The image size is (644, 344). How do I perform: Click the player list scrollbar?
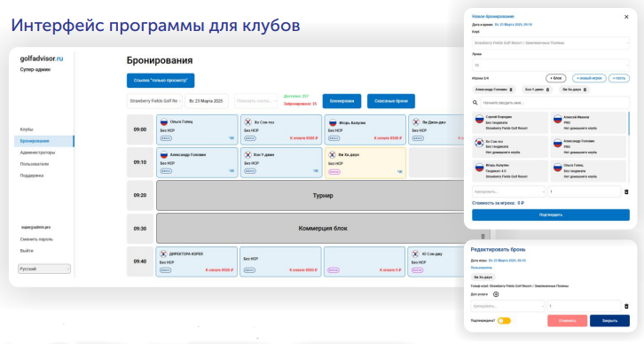coord(628,123)
